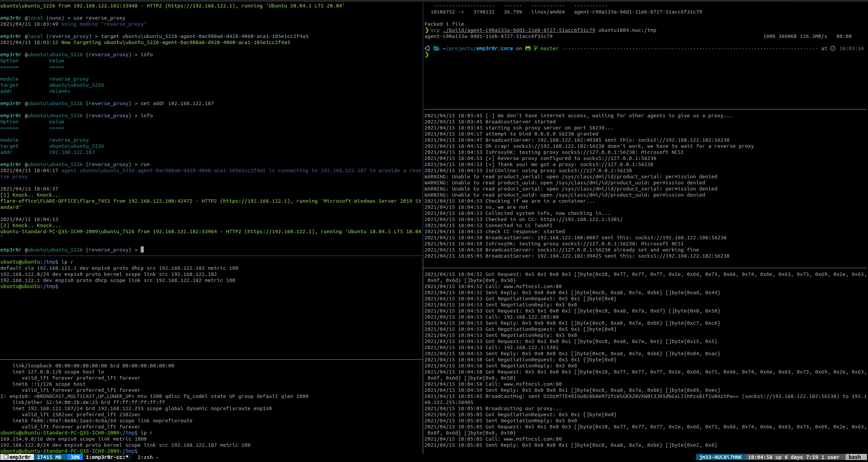Click the 30% status bar segment
Viewport: 868px width, 462px height.
75,457
